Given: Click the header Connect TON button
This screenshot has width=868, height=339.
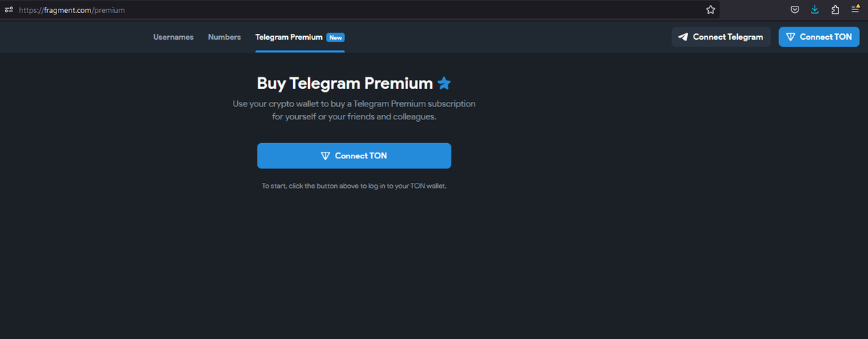Looking at the screenshot, I should pyautogui.click(x=819, y=37).
